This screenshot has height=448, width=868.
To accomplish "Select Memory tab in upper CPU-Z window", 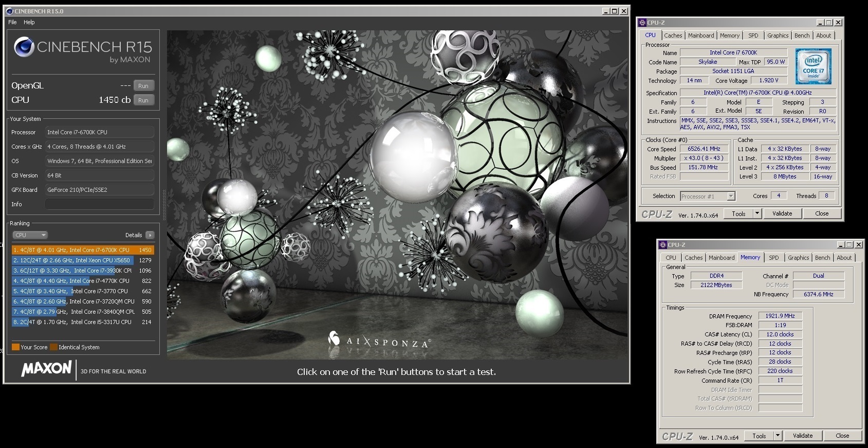I will click(x=730, y=35).
